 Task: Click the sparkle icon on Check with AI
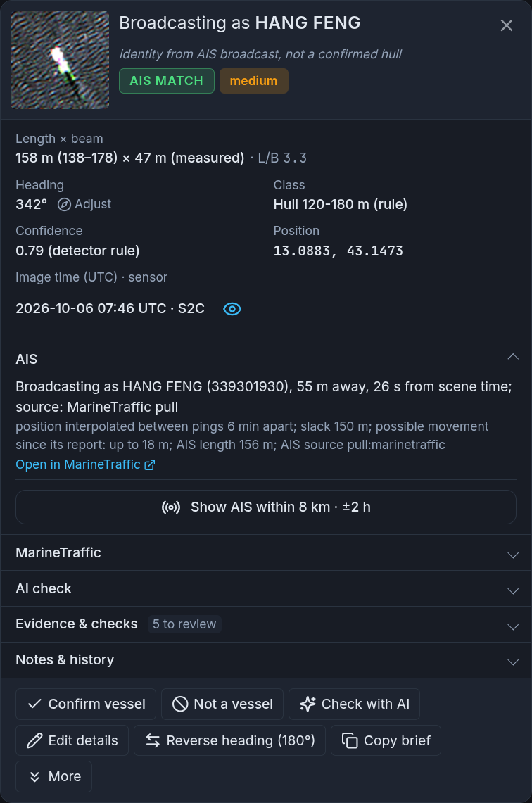coord(308,704)
